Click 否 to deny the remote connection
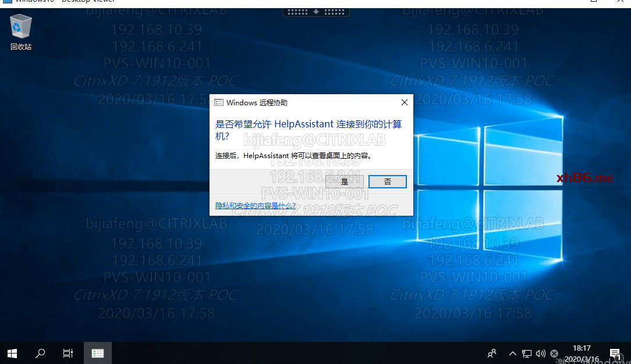631x364 pixels. 388,181
